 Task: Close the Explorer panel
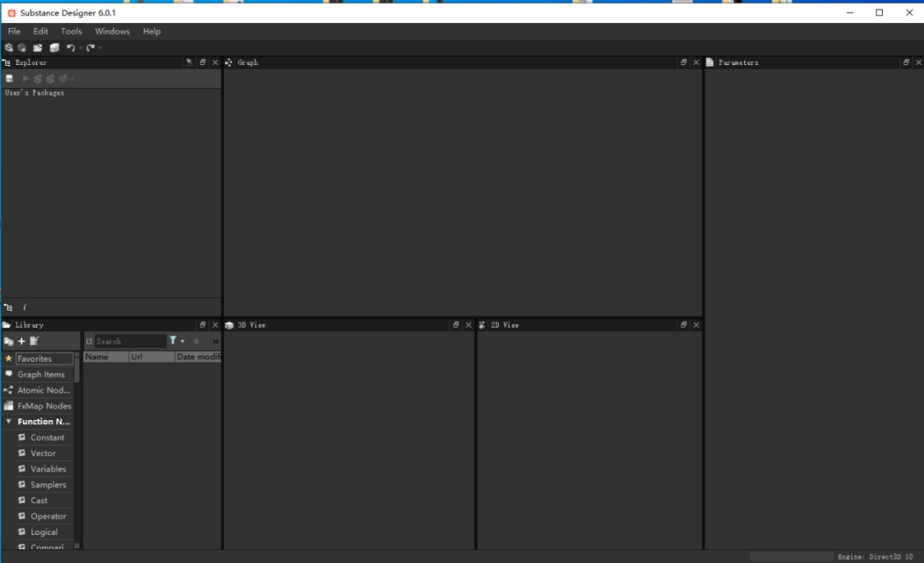[215, 62]
